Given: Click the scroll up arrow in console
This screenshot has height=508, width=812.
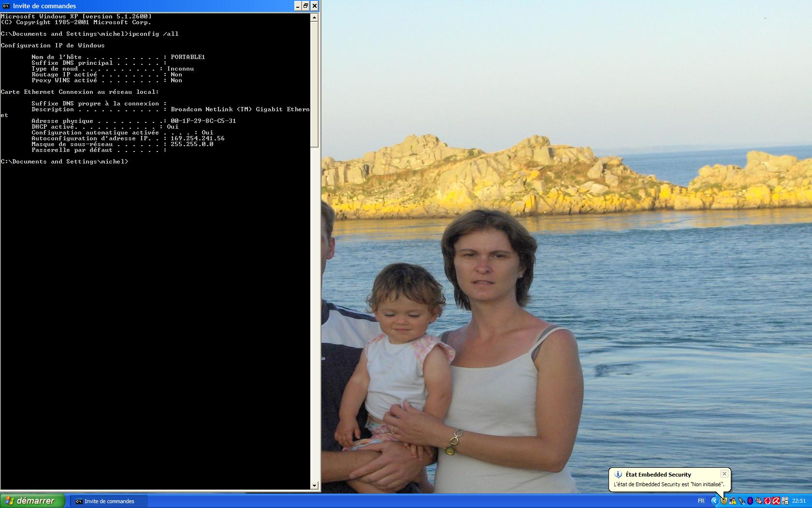Looking at the screenshot, I should 314,17.
